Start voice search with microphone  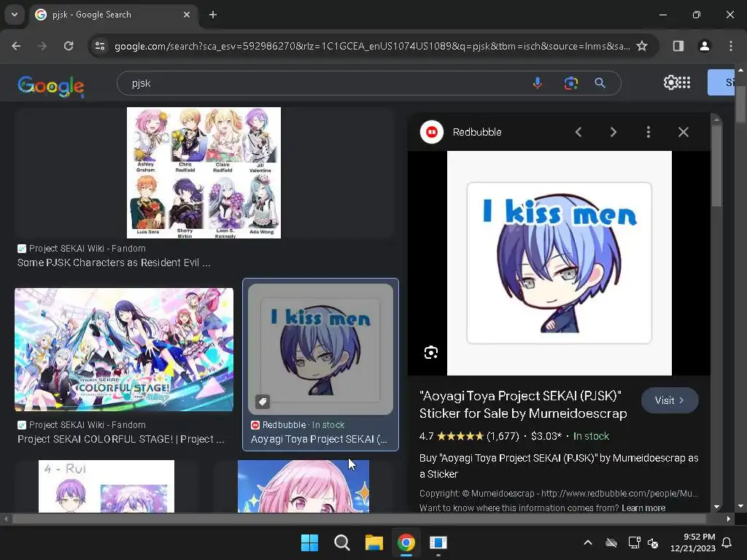pos(538,83)
